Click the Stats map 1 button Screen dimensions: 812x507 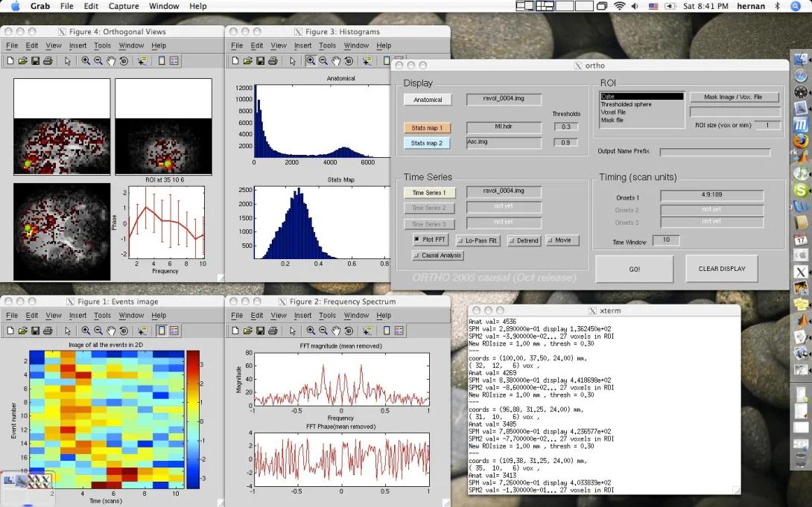[427, 128]
